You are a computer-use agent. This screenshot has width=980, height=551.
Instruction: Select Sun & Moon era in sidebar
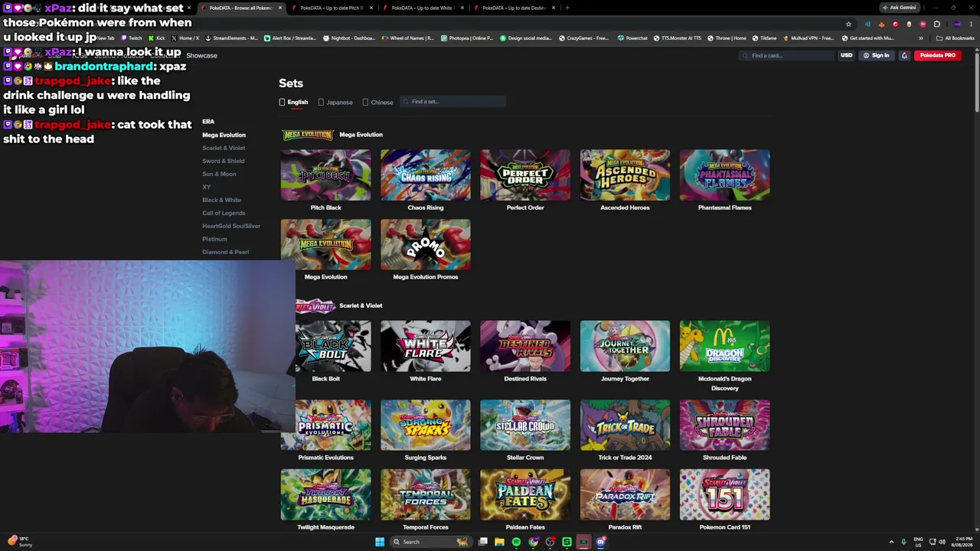tap(219, 174)
